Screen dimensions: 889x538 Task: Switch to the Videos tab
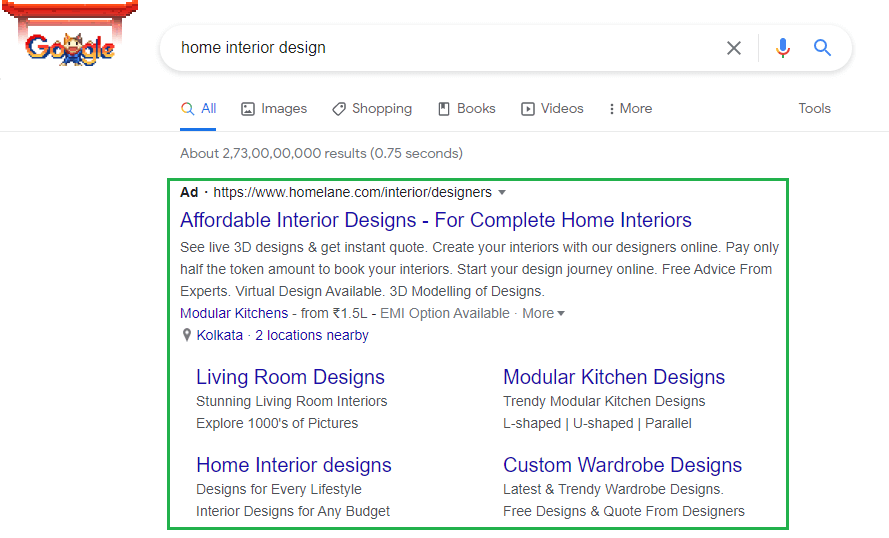(552, 109)
